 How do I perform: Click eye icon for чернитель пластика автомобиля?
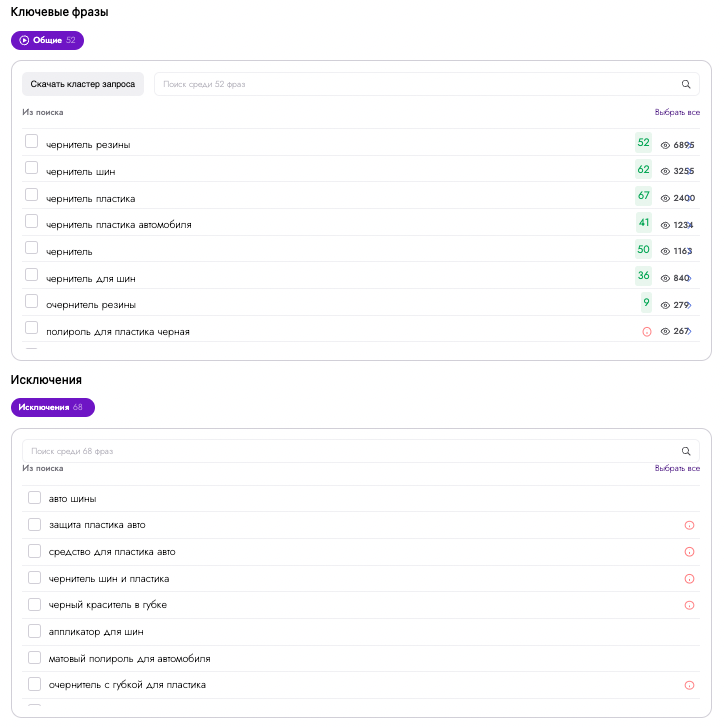665,225
